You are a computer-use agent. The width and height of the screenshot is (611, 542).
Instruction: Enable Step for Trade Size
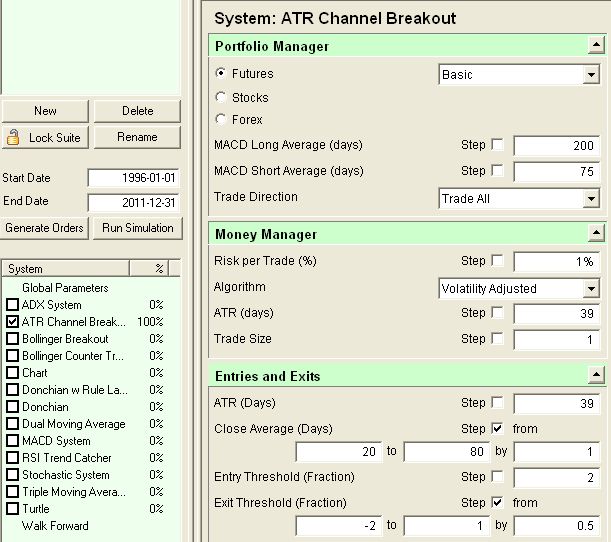click(x=497, y=338)
